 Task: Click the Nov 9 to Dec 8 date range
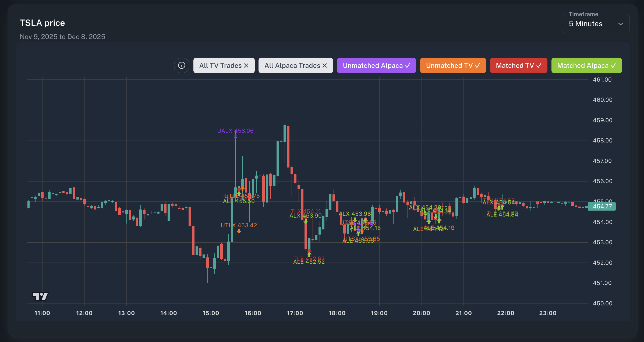(62, 37)
